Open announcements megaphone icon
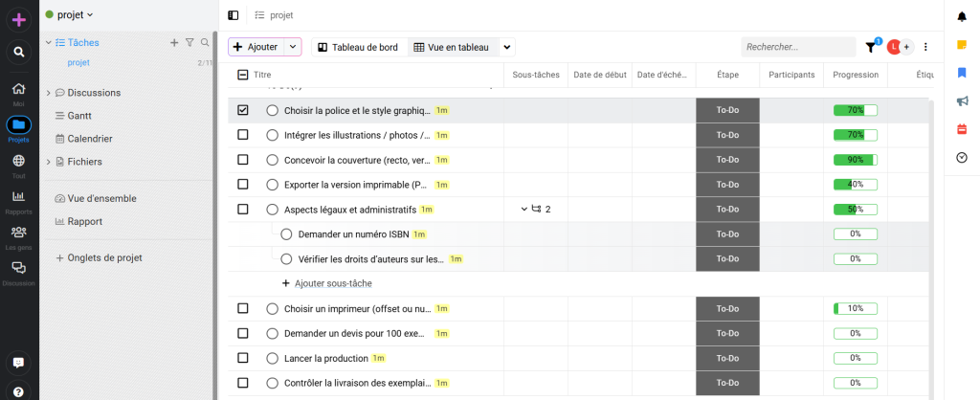Screen dimensions: 980x400 pyautogui.click(x=962, y=101)
